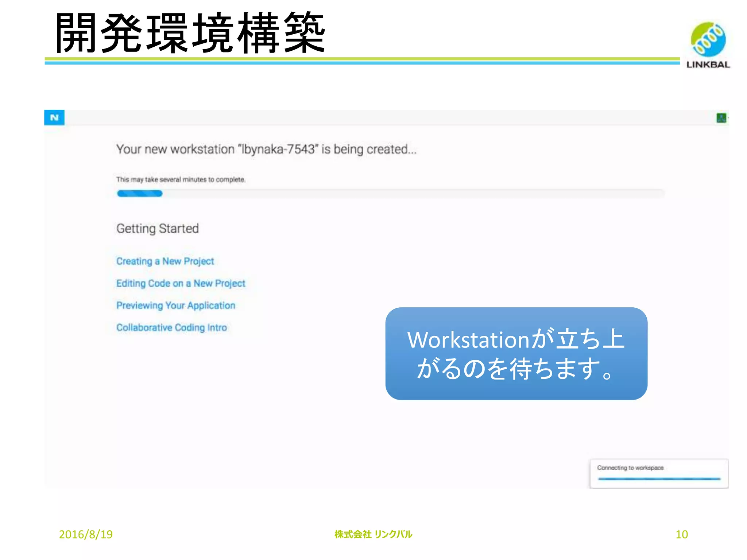Open the Editing Code on a New Project link
Viewport: 747px width, 560px height.
point(181,283)
